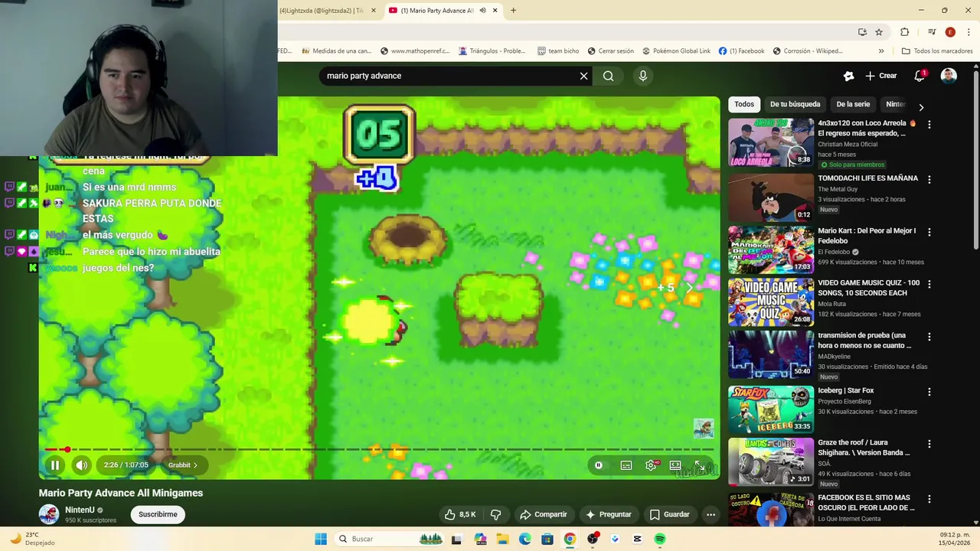Viewport: 980px width, 551px height.
Task: Click the YouTube search magnifier button
Action: 608,76
